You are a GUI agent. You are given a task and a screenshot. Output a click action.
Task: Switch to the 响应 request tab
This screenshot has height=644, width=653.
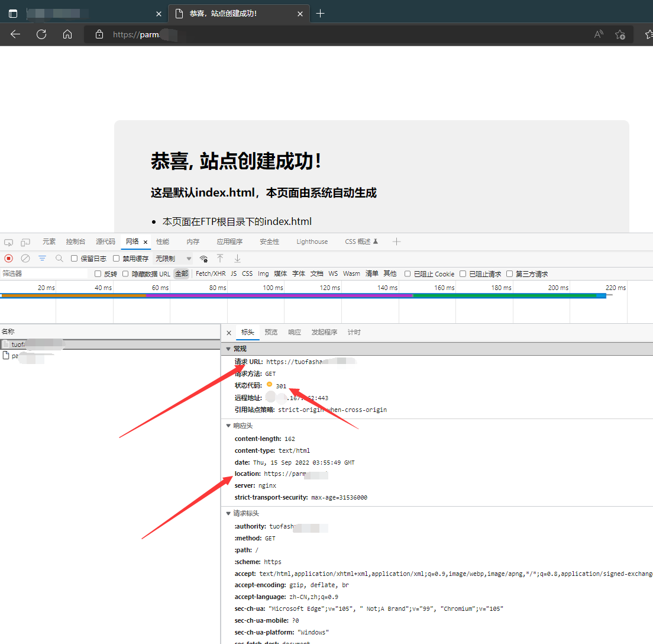(x=295, y=332)
